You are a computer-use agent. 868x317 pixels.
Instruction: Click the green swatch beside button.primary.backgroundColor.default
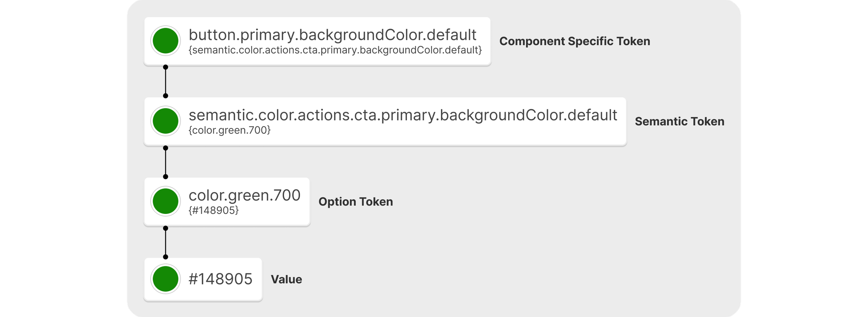point(166,41)
